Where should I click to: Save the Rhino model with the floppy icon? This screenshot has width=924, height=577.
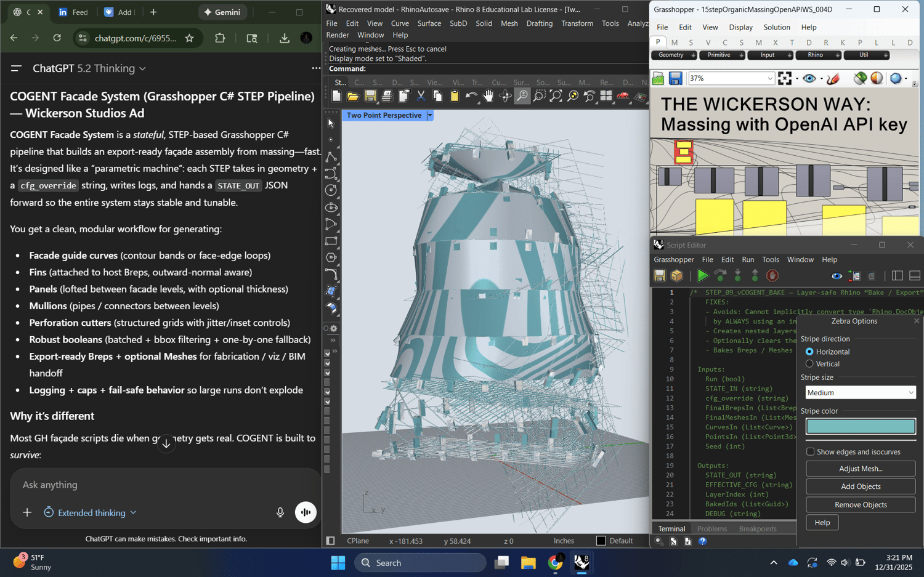370,96
